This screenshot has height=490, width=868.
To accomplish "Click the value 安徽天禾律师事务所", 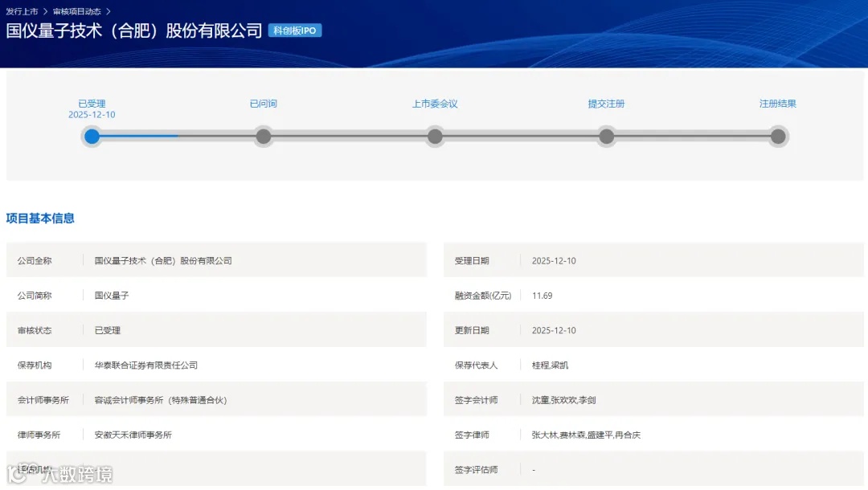I will pyautogui.click(x=133, y=435).
